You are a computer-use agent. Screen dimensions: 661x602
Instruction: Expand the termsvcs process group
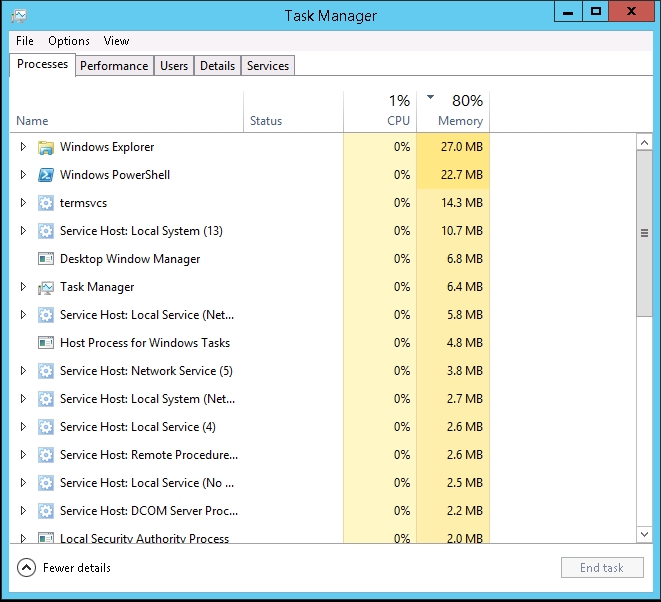coord(23,203)
